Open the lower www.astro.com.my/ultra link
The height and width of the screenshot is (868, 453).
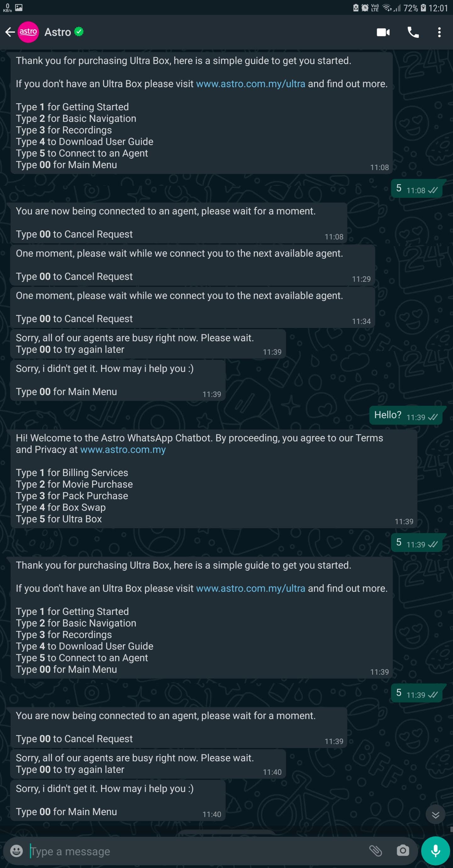coord(251,588)
